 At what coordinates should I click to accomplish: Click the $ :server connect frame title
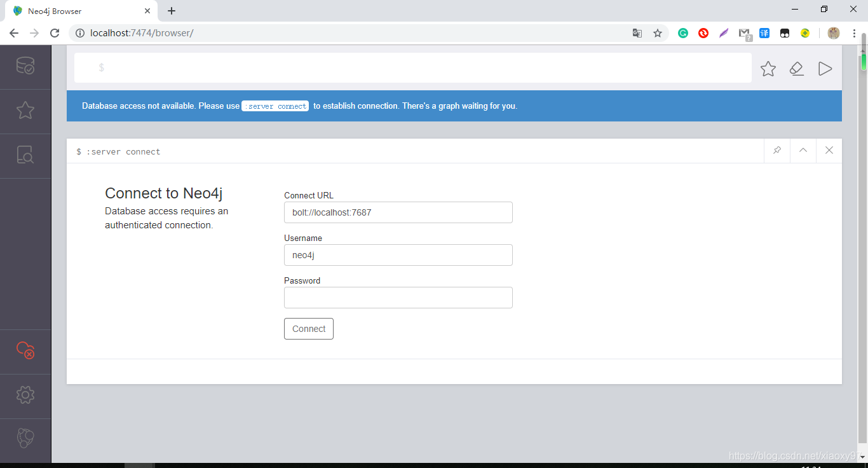click(x=118, y=152)
